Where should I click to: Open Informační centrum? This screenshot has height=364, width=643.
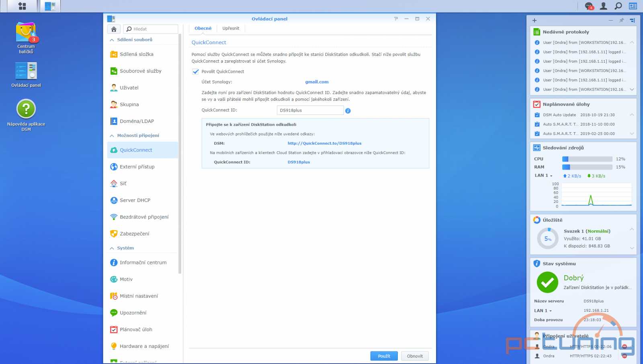143,262
